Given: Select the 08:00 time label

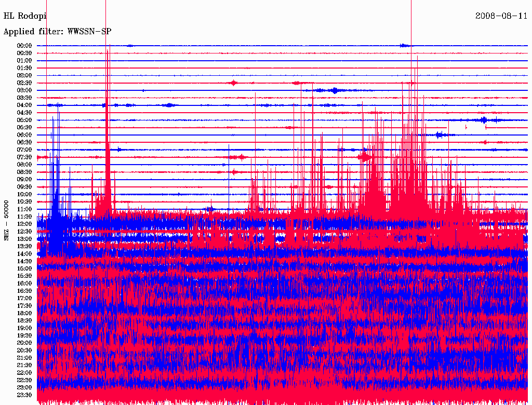Looking at the screenshot, I should (x=24, y=165).
